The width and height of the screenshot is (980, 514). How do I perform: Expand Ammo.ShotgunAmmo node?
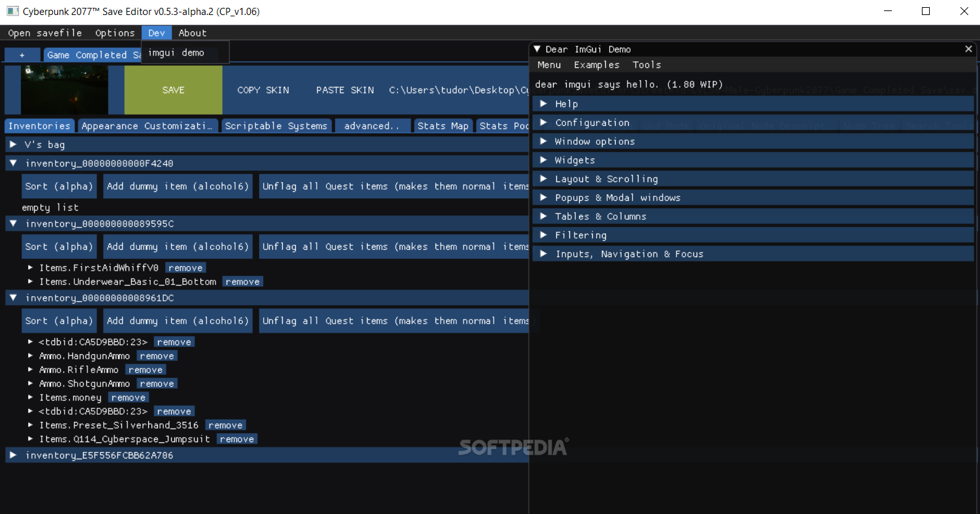[x=31, y=384]
